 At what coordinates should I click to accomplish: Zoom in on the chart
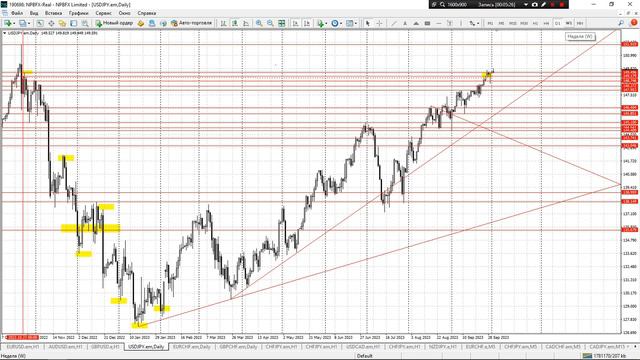259,23
